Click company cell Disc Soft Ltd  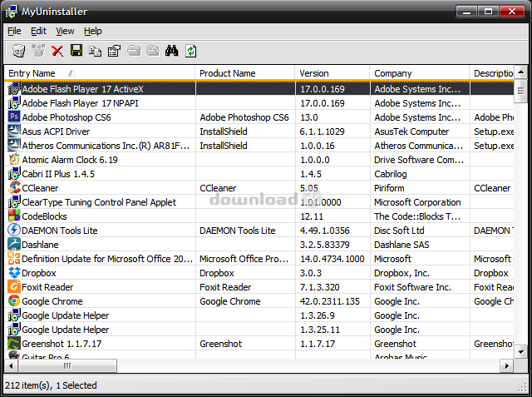pyautogui.click(x=399, y=231)
